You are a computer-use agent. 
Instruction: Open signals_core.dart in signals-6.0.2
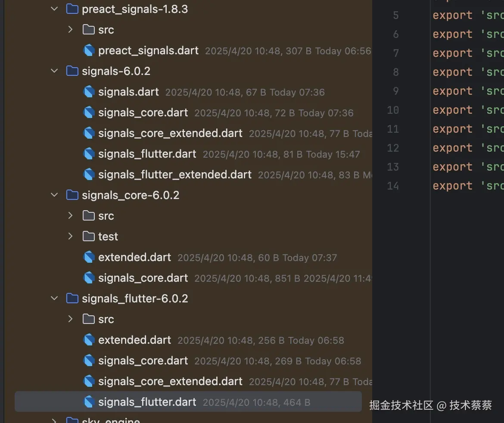(143, 112)
